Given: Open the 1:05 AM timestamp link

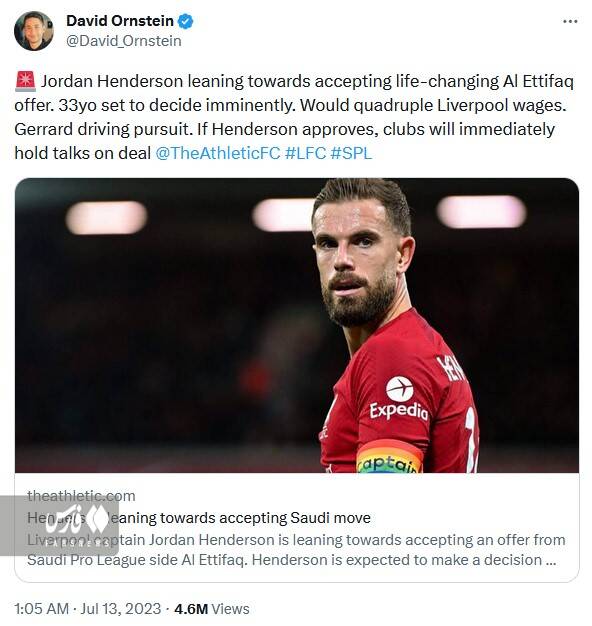Looking at the screenshot, I should click(42, 609).
